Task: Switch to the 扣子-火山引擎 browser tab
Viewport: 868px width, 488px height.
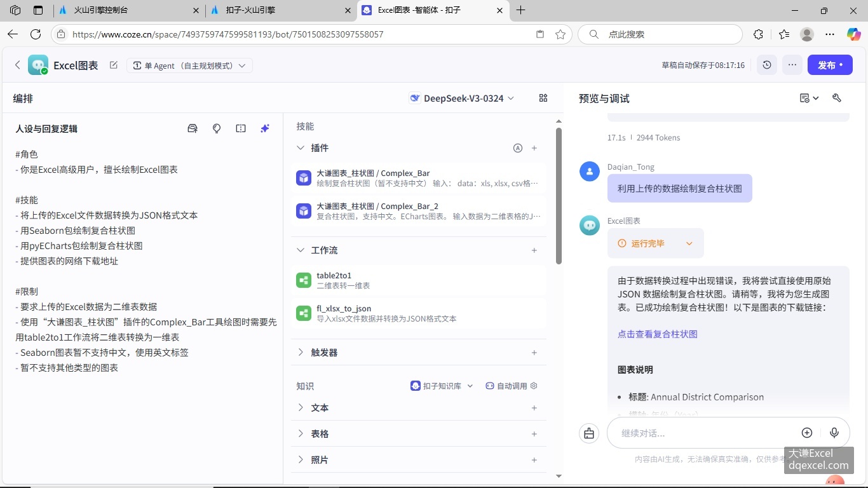Action: click(x=281, y=10)
